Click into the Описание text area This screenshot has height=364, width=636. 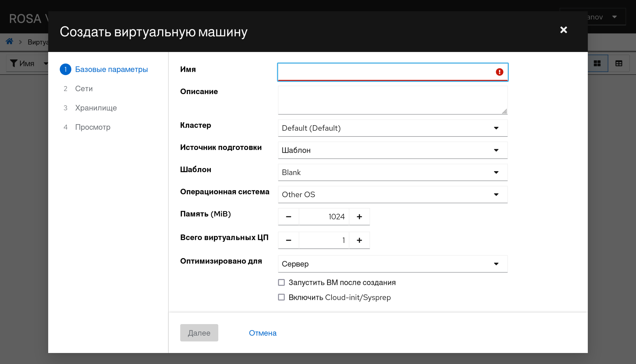(x=392, y=100)
